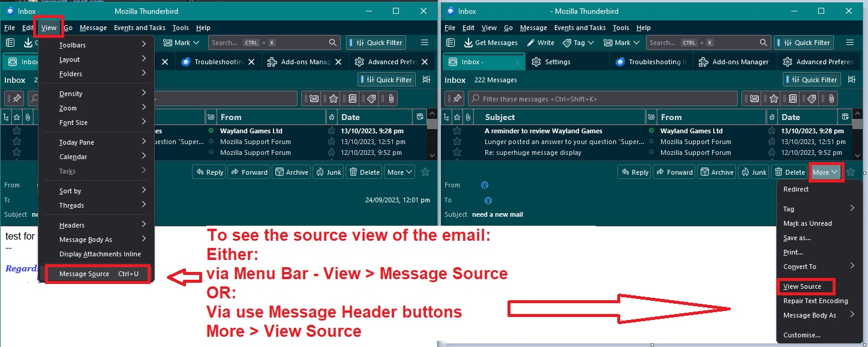
Task: Click Delete button in right window
Action: 789,172
